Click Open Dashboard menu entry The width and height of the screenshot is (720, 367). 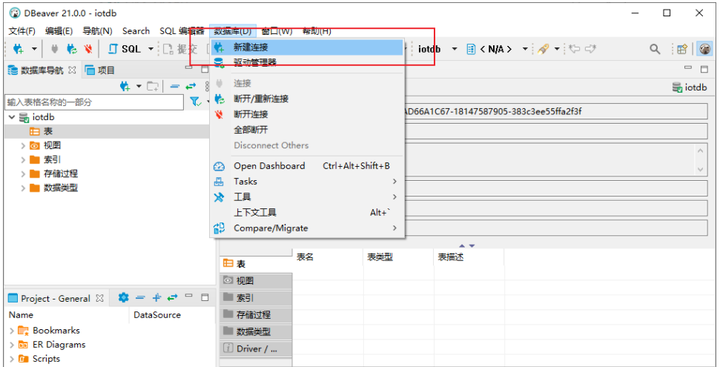pyautogui.click(x=307, y=166)
